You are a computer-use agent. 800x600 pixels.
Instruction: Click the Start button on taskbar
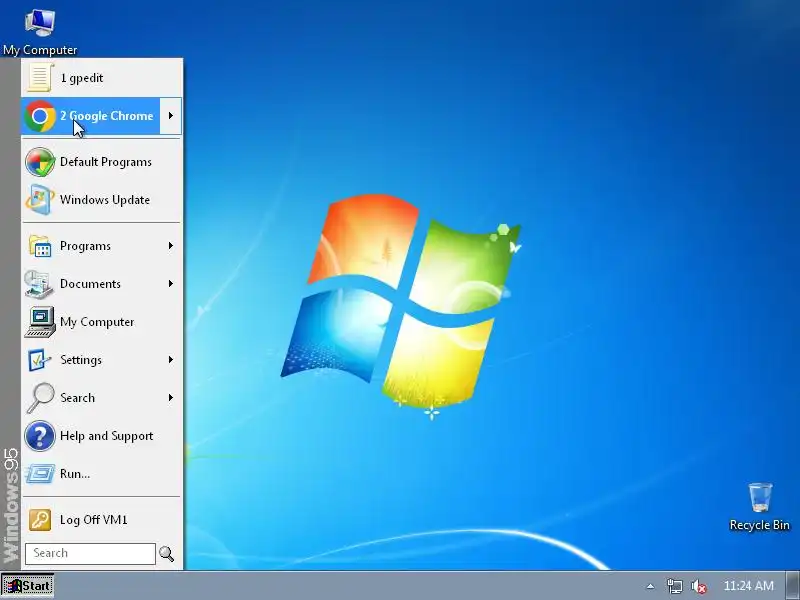(x=27, y=586)
